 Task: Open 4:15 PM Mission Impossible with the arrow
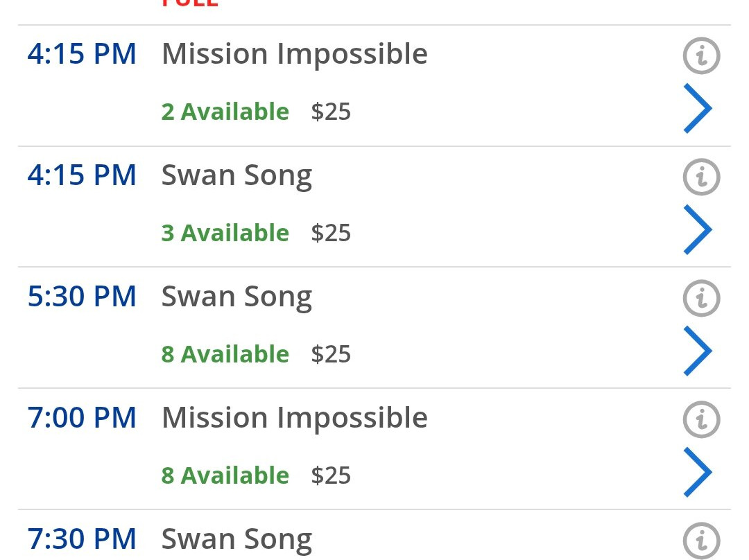pyautogui.click(x=698, y=108)
